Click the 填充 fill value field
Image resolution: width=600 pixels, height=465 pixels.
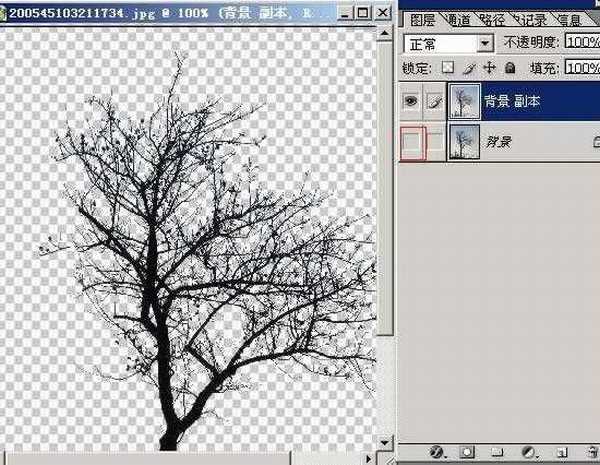click(x=581, y=68)
